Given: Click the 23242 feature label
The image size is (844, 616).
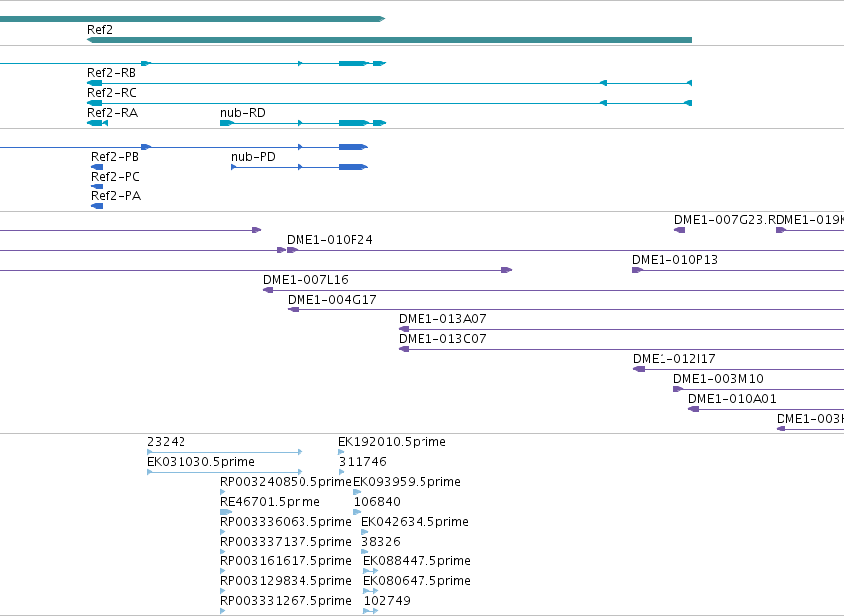Looking at the screenshot, I should 167,442.
